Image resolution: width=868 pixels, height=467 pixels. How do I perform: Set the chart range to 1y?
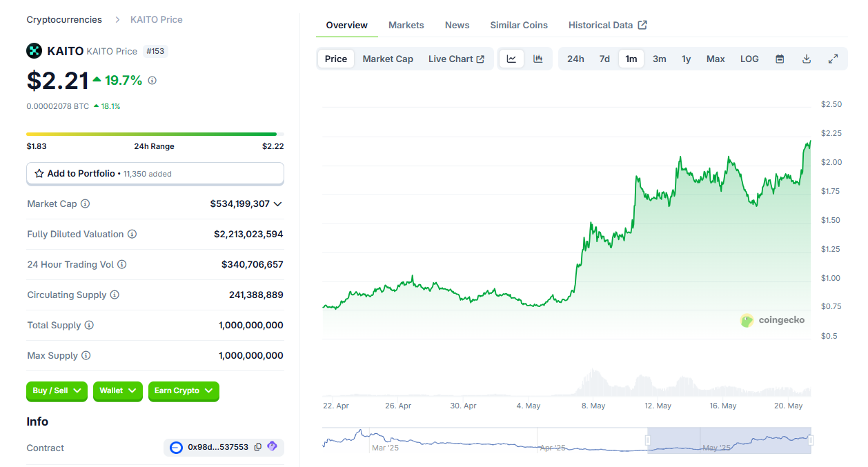click(x=687, y=59)
